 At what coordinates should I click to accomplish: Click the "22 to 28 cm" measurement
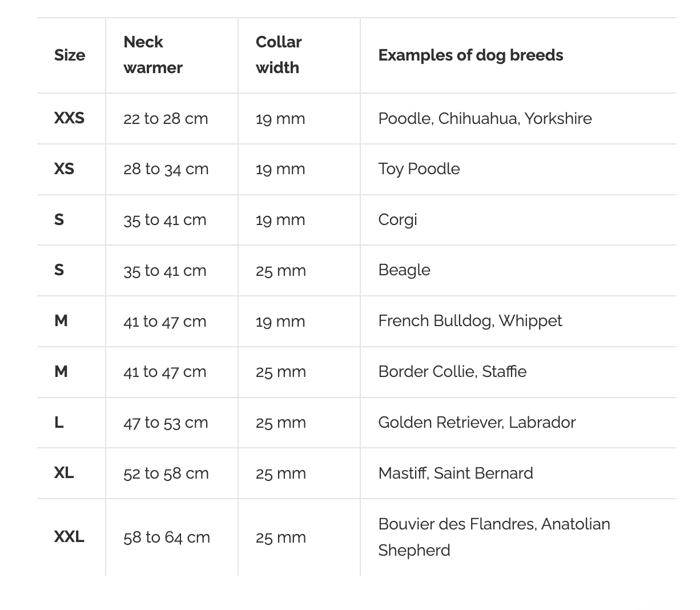pos(166,119)
